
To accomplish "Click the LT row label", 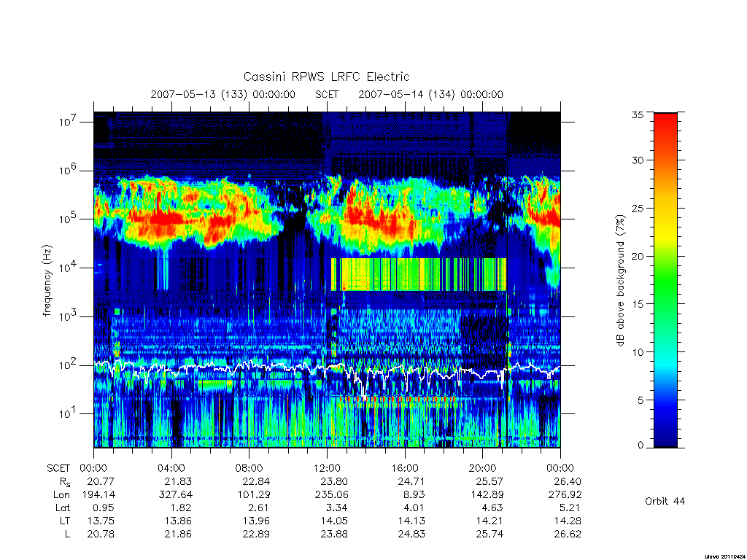I will click(x=65, y=521).
